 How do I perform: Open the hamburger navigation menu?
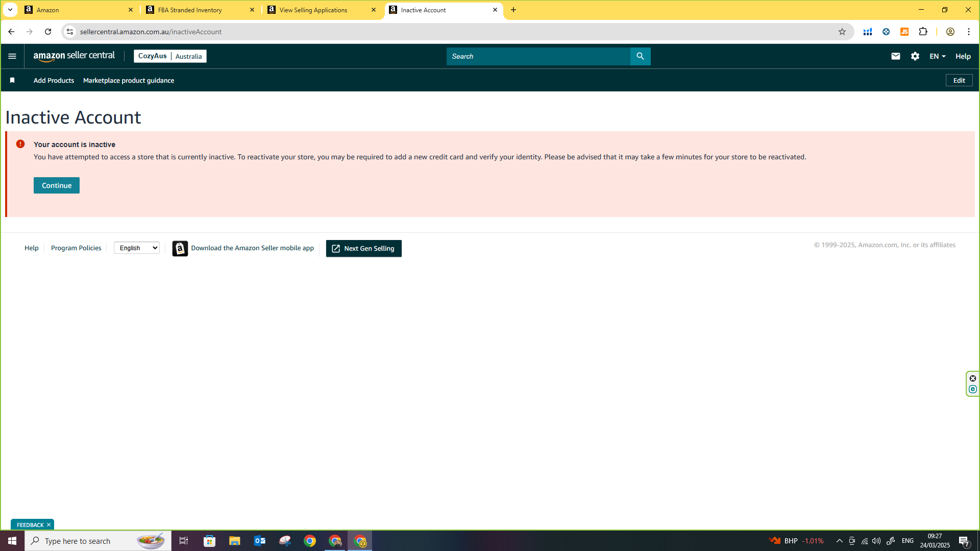(12, 56)
